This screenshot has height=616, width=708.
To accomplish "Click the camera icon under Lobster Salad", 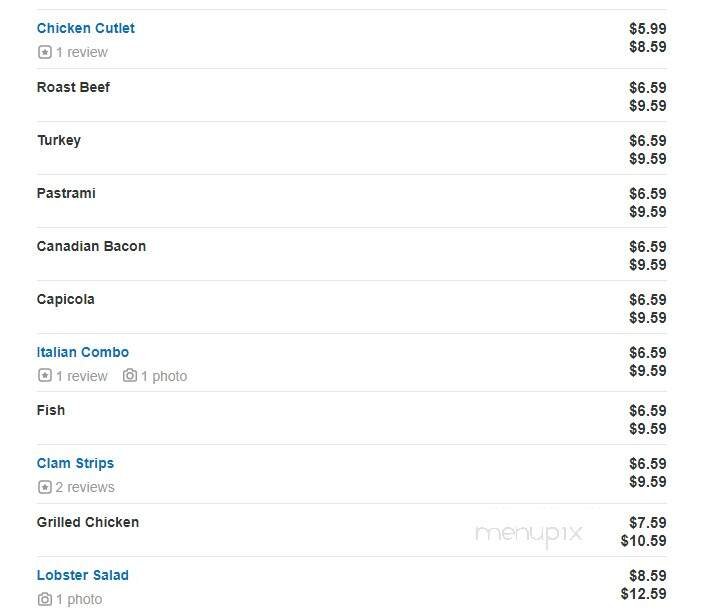I will (x=44, y=599).
